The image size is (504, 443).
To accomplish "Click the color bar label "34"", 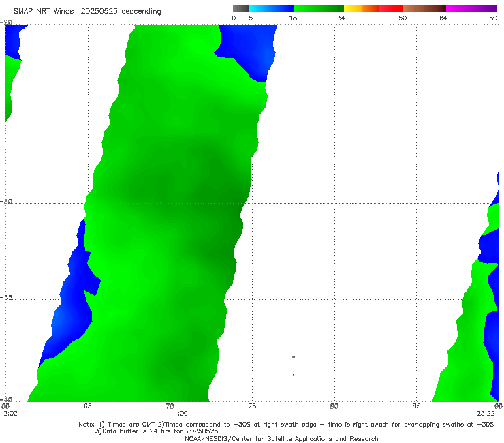I will (341, 18).
